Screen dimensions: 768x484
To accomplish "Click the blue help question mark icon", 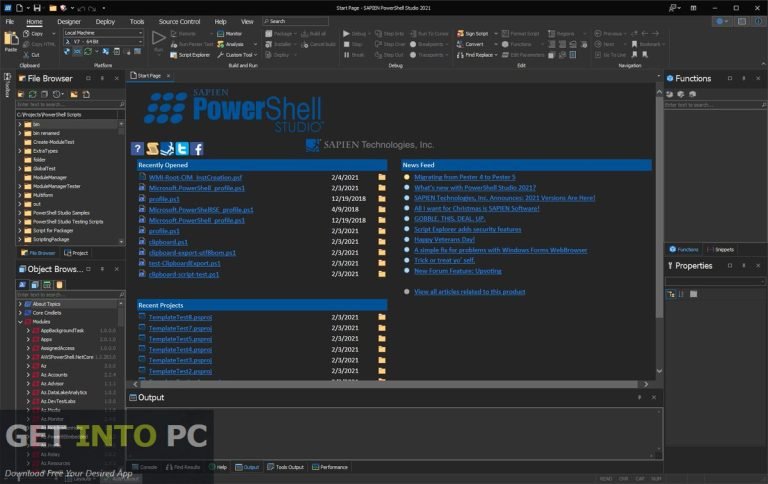I will pos(138,149).
